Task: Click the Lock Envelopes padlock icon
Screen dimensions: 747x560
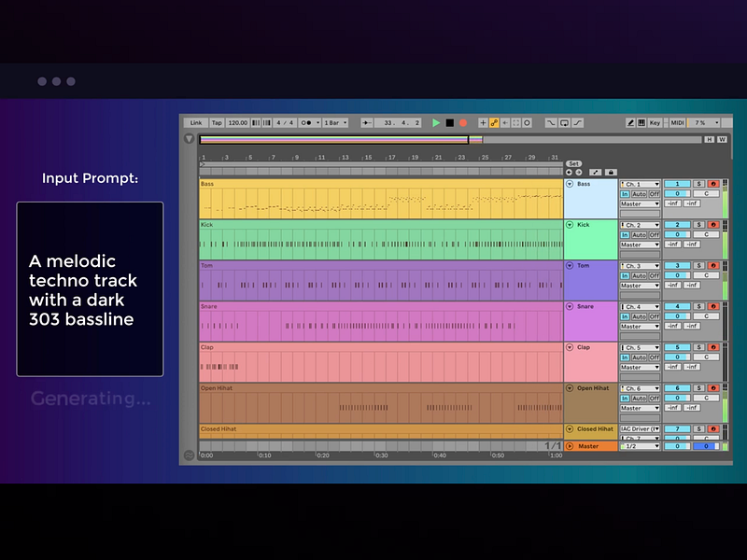Action: (x=611, y=173)
